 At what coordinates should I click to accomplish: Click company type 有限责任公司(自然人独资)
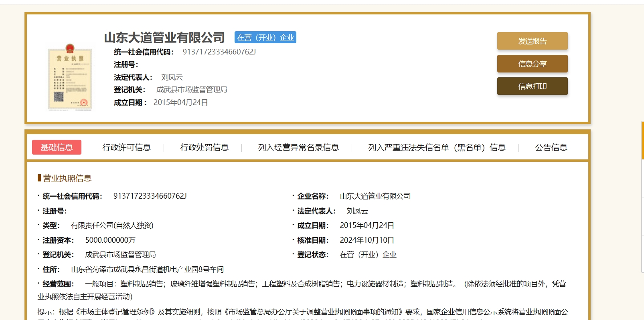[x=112, y=225]
